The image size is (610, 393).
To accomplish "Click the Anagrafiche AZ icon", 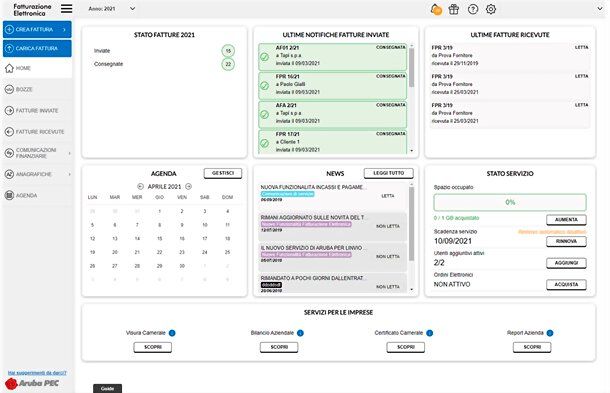I will (9, 174).
